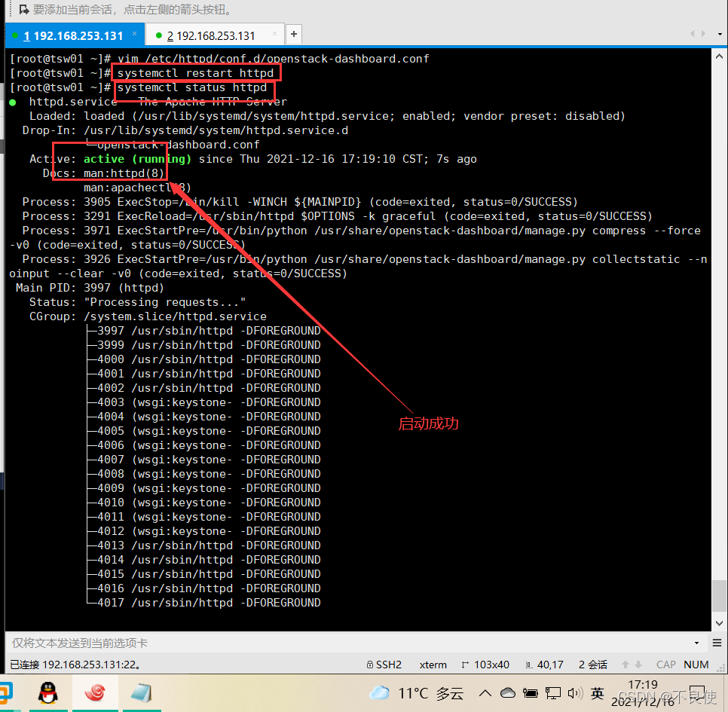Open QQ penguin from the taskbar
This screenshot has width=728, height=712.
click(47, 693)
